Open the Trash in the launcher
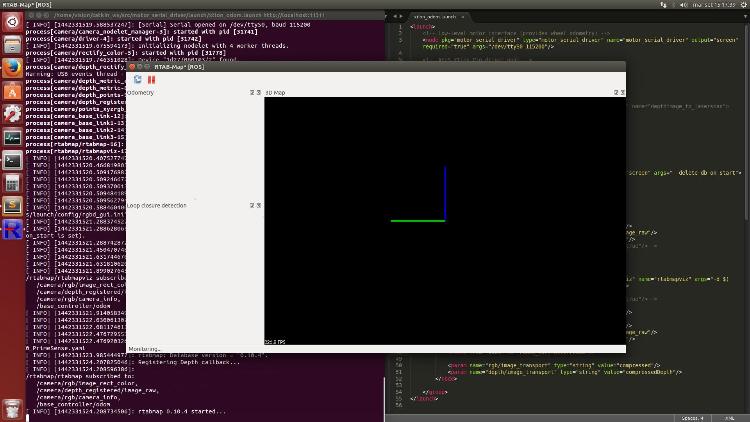This screenshot has width=750, height=422. (x=12, y=407)
